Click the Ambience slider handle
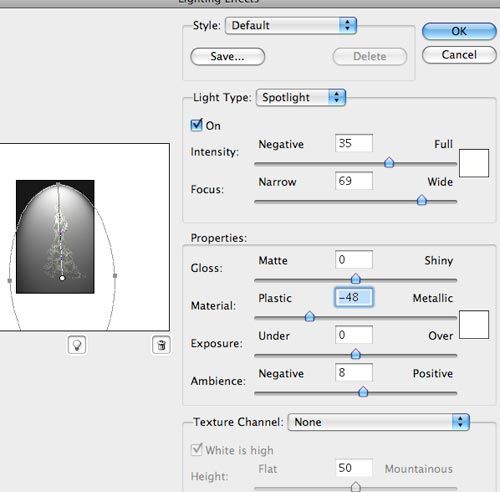 click(363, 391)
